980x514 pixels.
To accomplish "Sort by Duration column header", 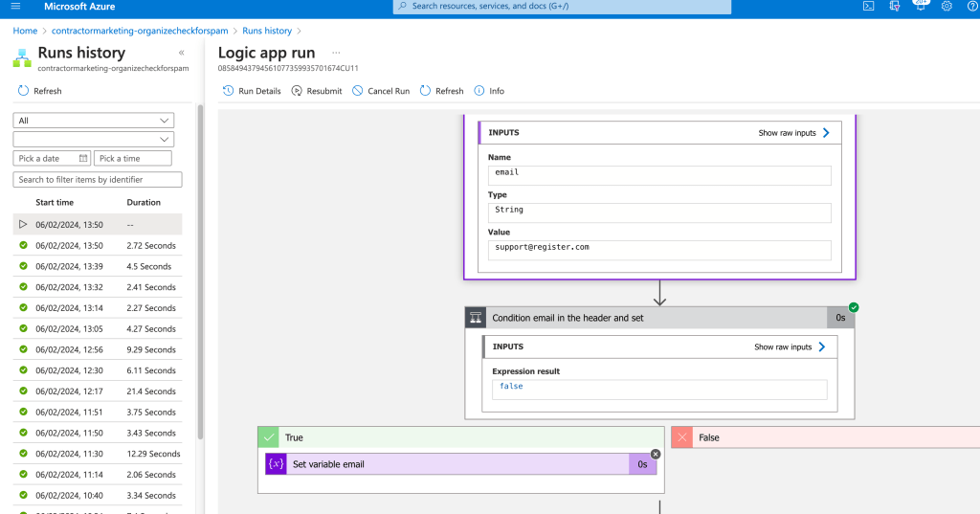I will [144, 202].
